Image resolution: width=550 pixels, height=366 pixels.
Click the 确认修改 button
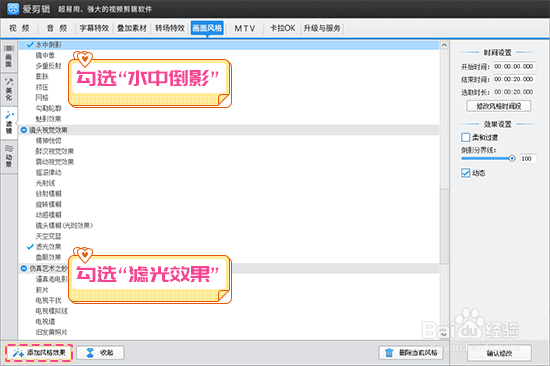coord(499,353)
